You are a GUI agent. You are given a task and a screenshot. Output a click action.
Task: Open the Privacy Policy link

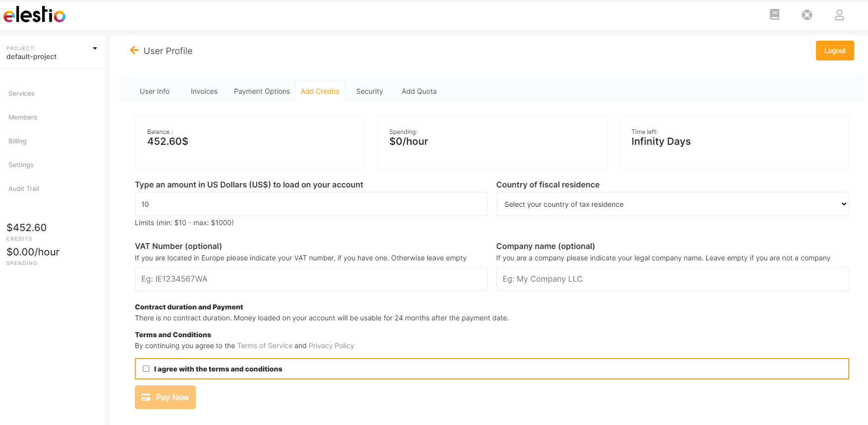331,346
